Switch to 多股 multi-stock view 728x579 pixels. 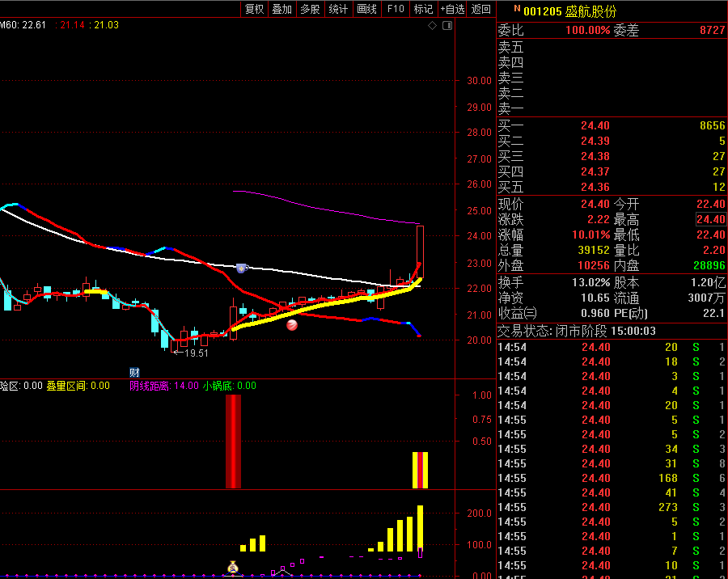point(310,9)
